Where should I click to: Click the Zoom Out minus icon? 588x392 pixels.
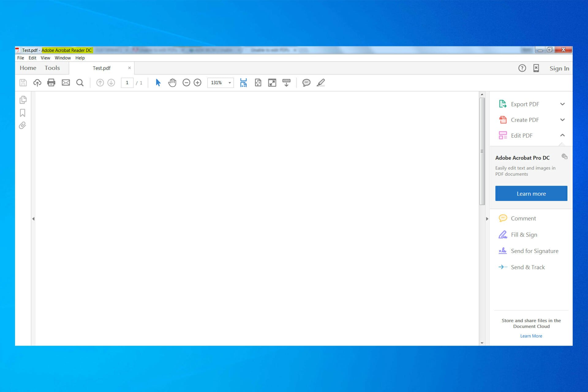(x=187, y=83)
